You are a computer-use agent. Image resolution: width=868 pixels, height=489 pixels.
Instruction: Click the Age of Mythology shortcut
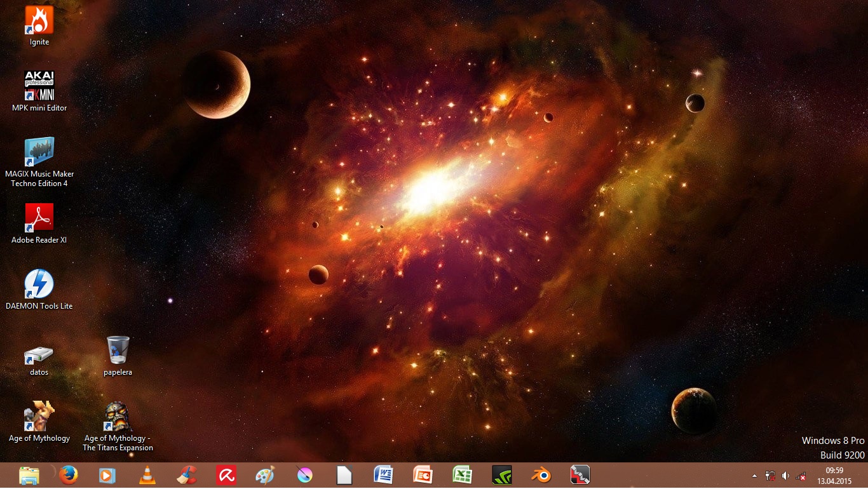click(39, 416)
